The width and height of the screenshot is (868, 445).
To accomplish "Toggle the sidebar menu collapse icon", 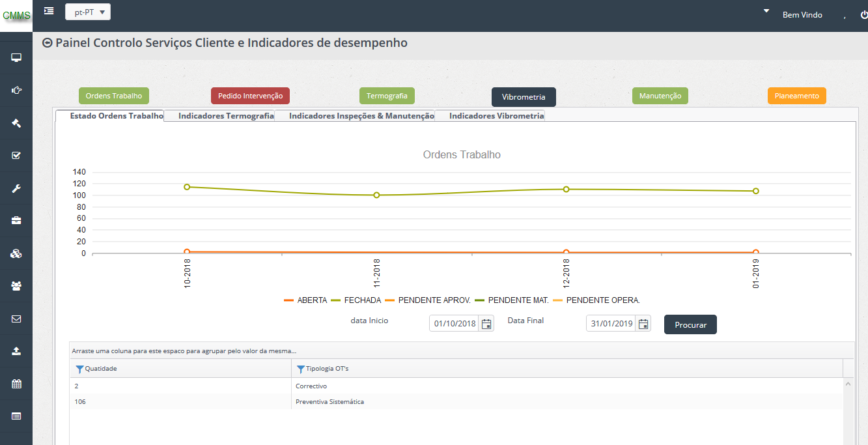I will coord(49,10).
